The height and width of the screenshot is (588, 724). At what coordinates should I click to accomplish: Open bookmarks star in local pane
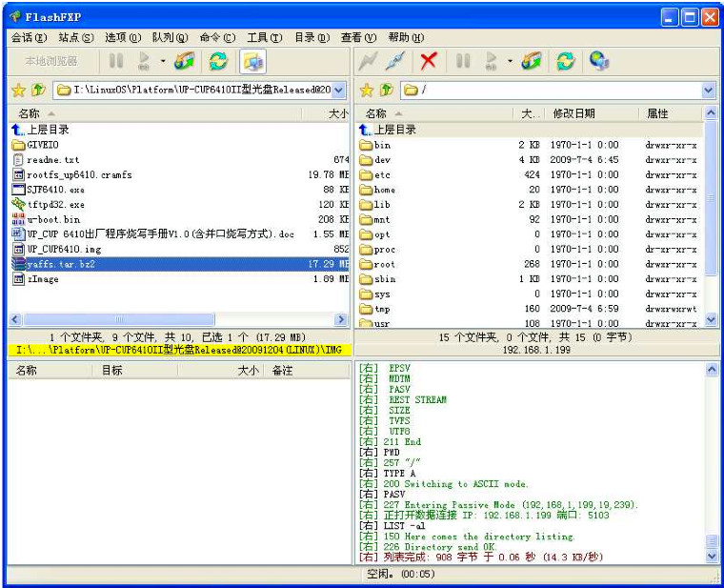(18, 90)
